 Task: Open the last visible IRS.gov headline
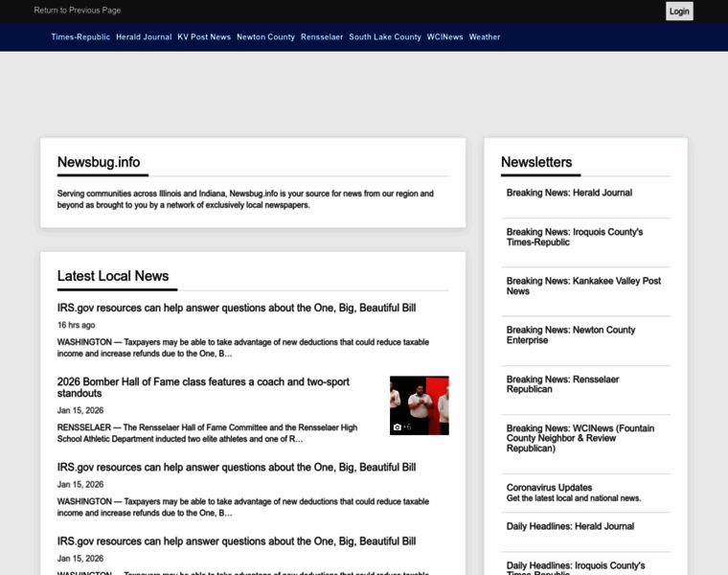237,541
